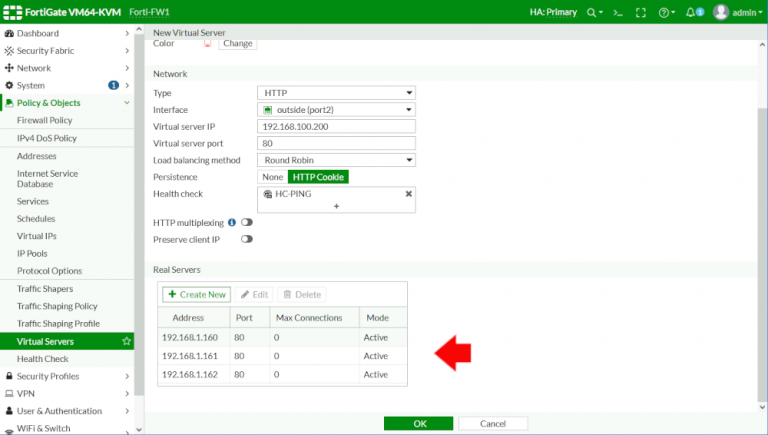The height and width of the screenshot is (435, 768).
Task: Expand the Security Fabric chevron
Action: 127,50
